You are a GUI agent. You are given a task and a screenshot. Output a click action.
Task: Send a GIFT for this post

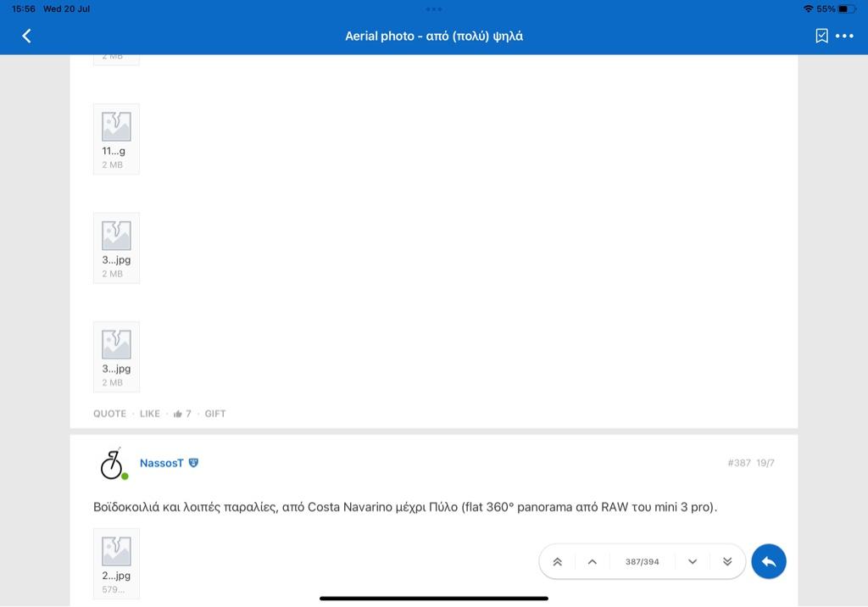pos(215,414)
